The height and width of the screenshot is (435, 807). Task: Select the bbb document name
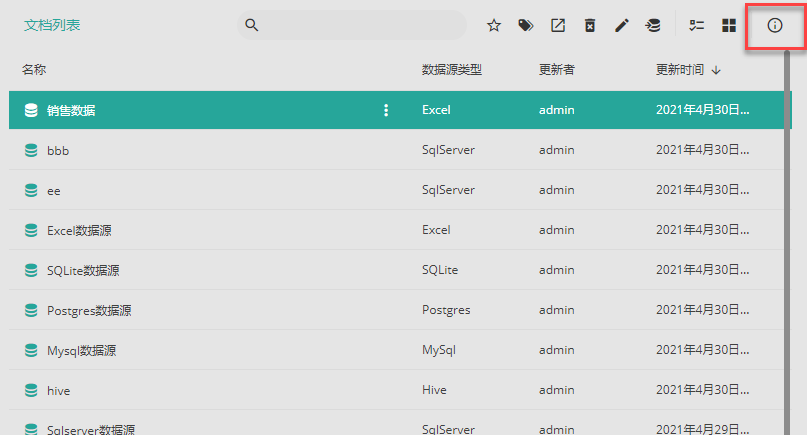[58, 150]
